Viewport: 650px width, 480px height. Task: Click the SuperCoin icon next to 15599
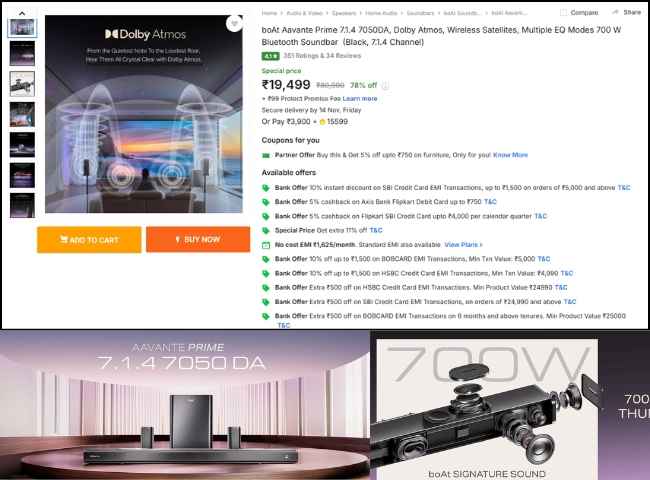click(322, 122)
